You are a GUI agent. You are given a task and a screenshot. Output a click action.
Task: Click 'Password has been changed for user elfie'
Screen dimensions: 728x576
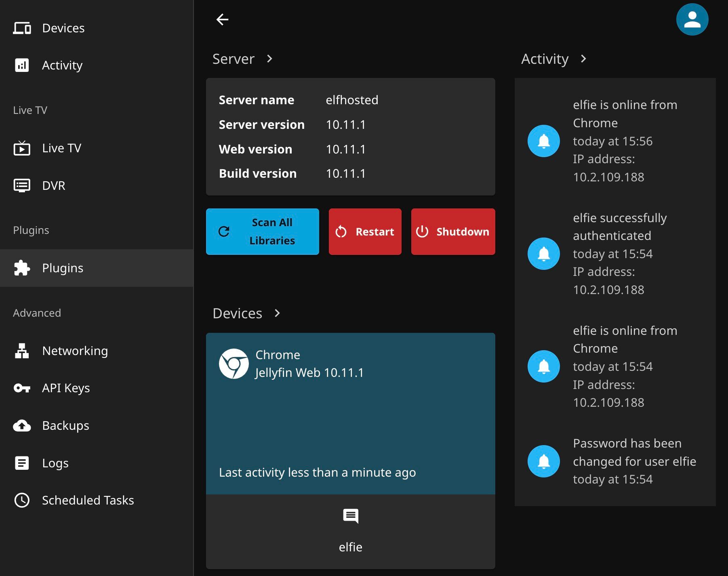coord(634,452)
